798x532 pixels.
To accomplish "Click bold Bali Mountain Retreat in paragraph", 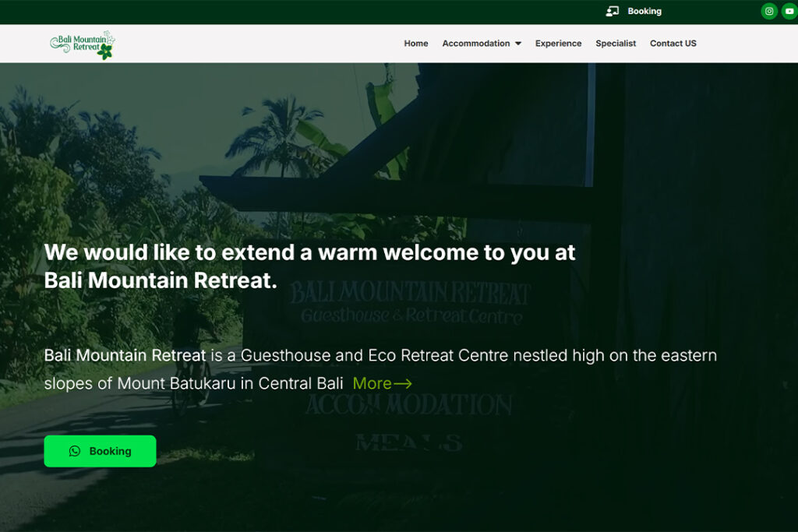I will pyautogui.click(x=125, y=355).
